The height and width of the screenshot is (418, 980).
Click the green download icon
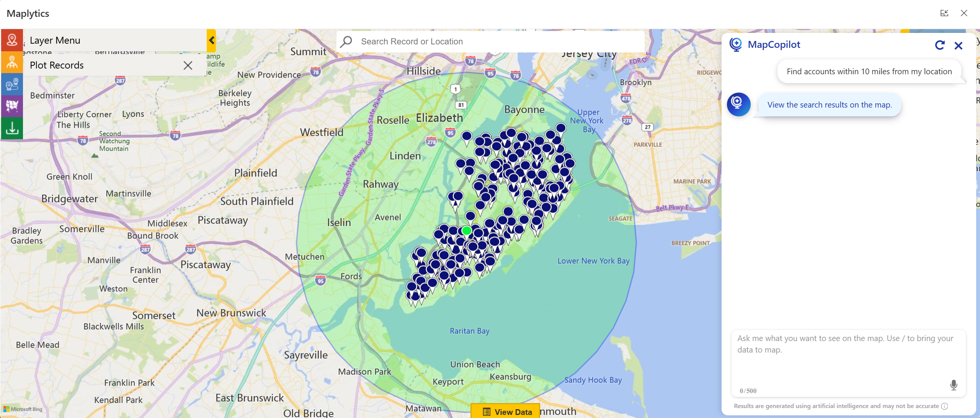[12, 128]
